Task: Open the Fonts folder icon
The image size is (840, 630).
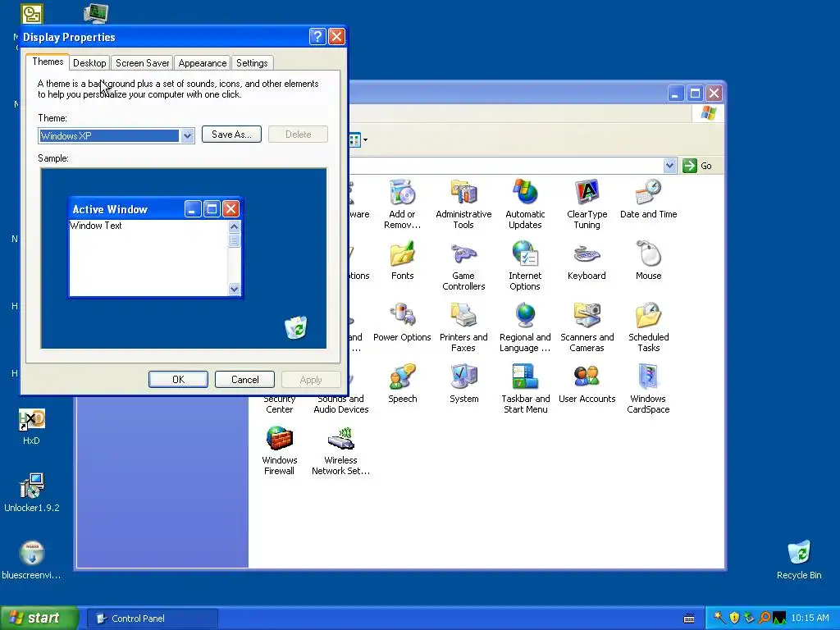Action: pyautogui.click(x=402, y=254)
